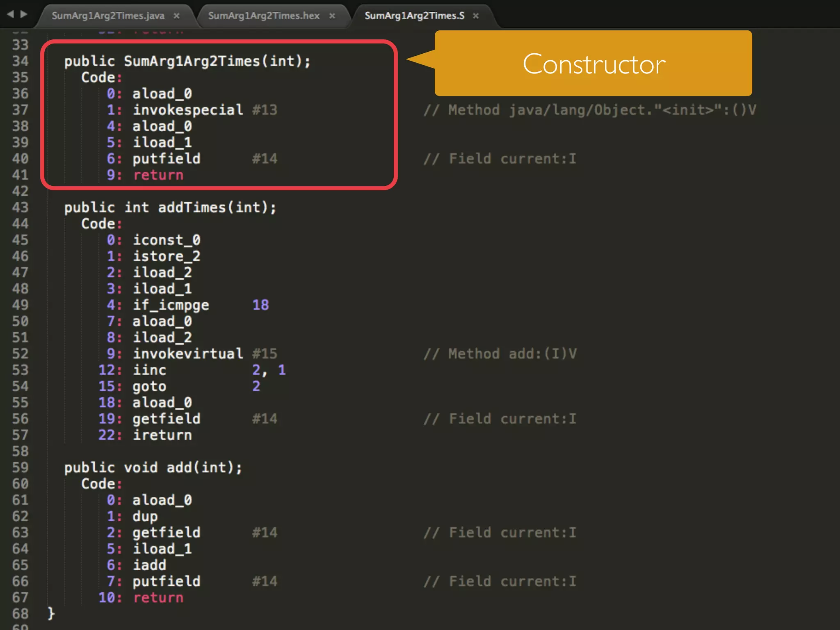Select the SumArg1Arg2Times.S tab
Image resolution: width=840 pixels, height=630 pixels.
(x=414, y=16)
